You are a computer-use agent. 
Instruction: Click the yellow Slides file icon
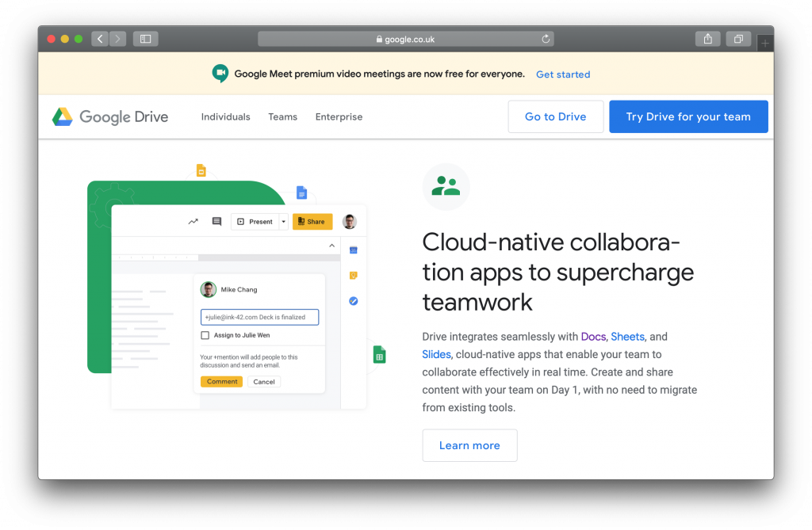pyautogui.click(x=201, y=170)
